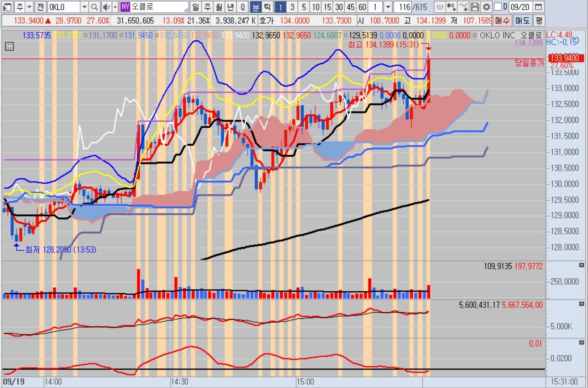Click the OKLO INC 오클로 chart legend
This screenshot has width=588, height=388.
(511, 36)
